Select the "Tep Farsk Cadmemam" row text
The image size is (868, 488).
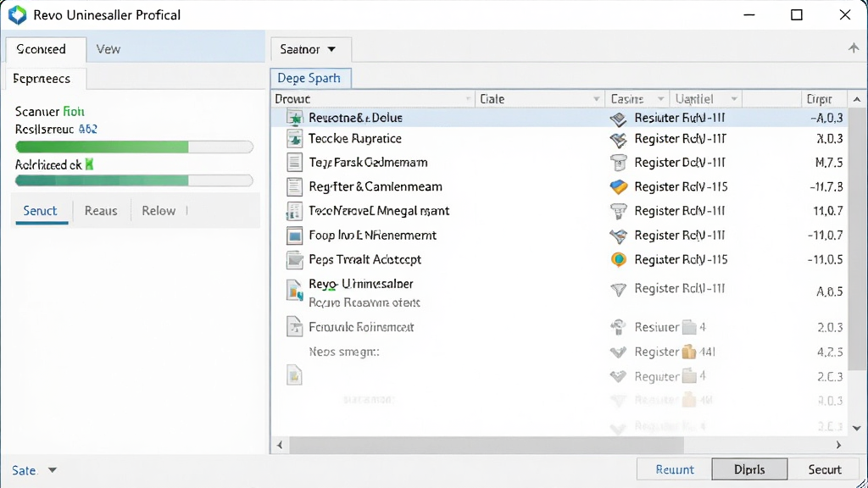click(x=368, y=163)
